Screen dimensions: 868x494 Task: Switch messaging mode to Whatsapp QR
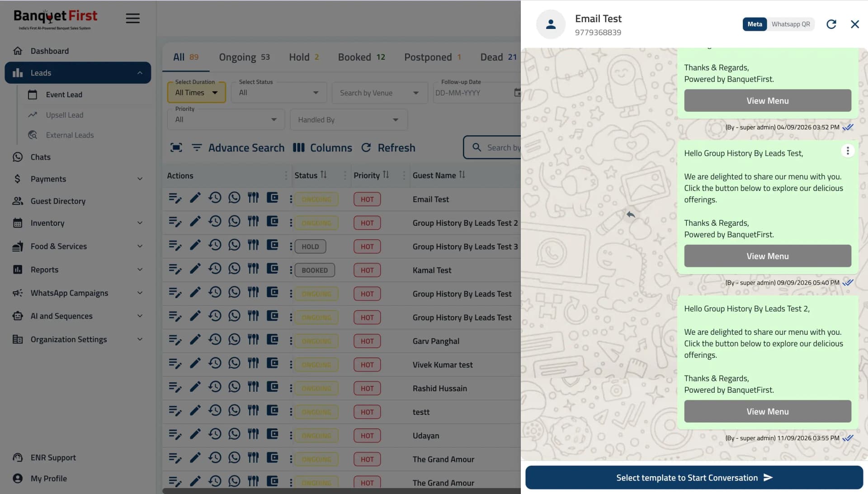[790, 24]
